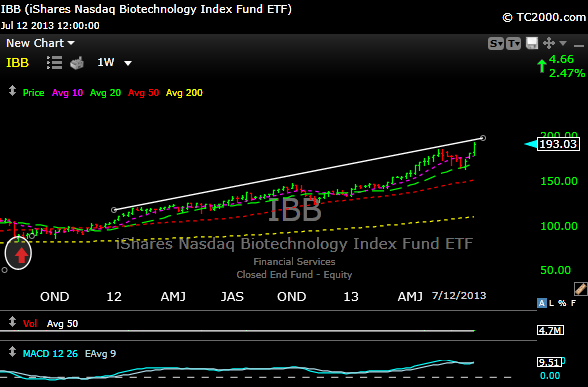Expand the timeframe dropdown arrow next to 1W
The image size is (588, 387).
coord(128,63)
